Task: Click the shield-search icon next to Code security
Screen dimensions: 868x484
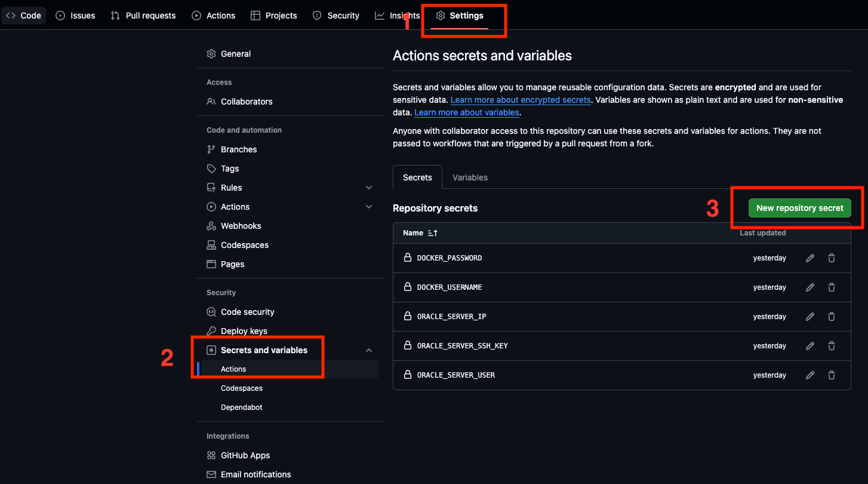Action: 211,312
